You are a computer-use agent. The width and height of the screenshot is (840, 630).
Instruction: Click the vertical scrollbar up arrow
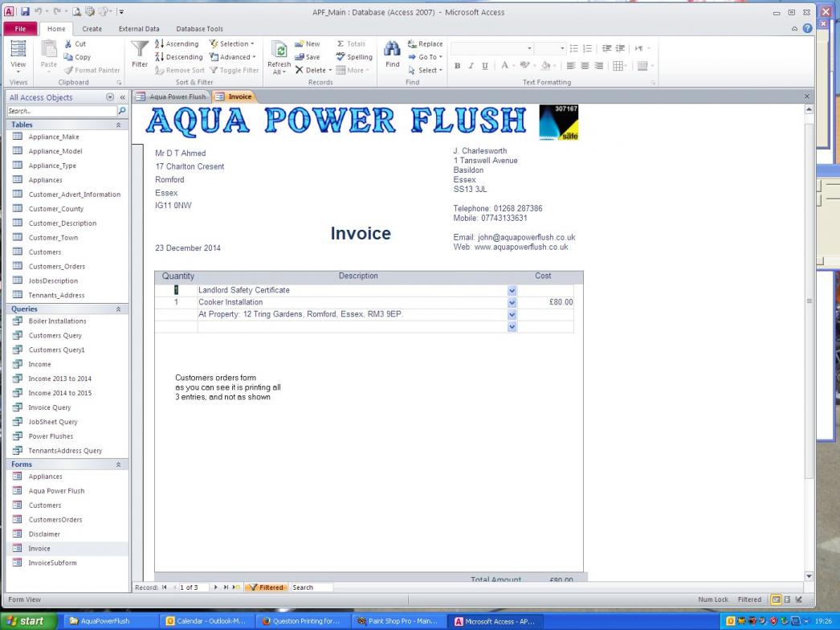click(x=809, y=108)
